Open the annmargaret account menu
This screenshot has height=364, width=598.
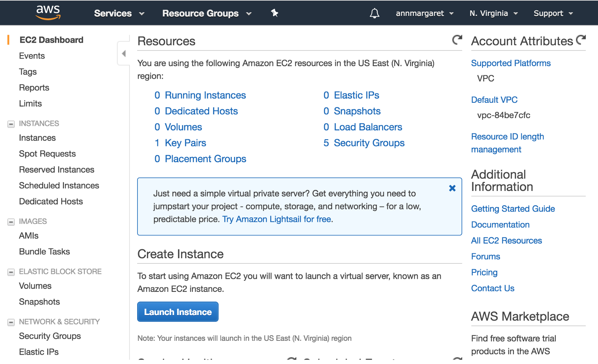425,13
